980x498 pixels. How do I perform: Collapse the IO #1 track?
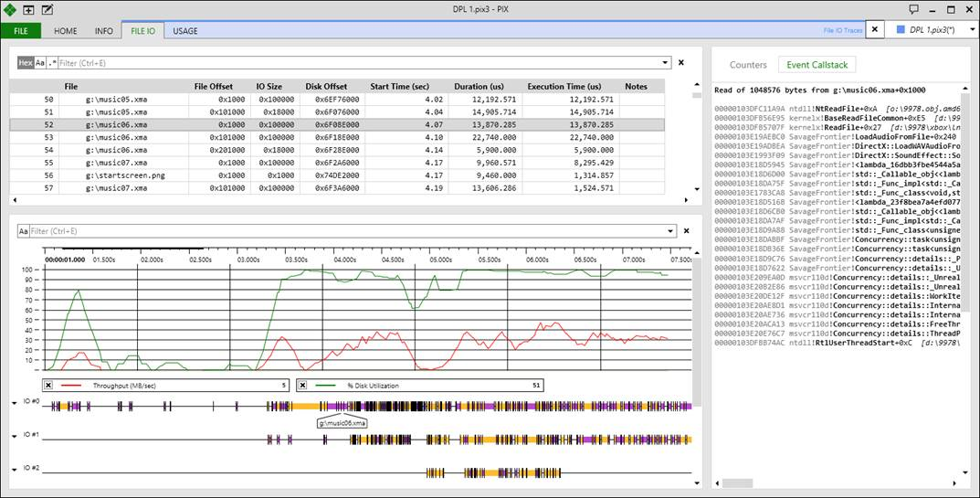tap(15, 436)
